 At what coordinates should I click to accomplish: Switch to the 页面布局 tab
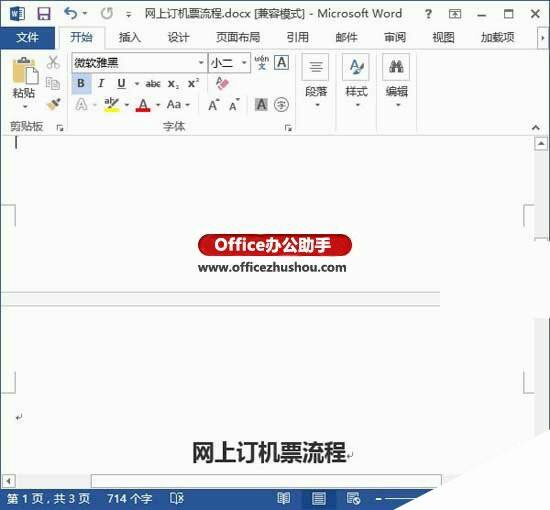[238, 37]
